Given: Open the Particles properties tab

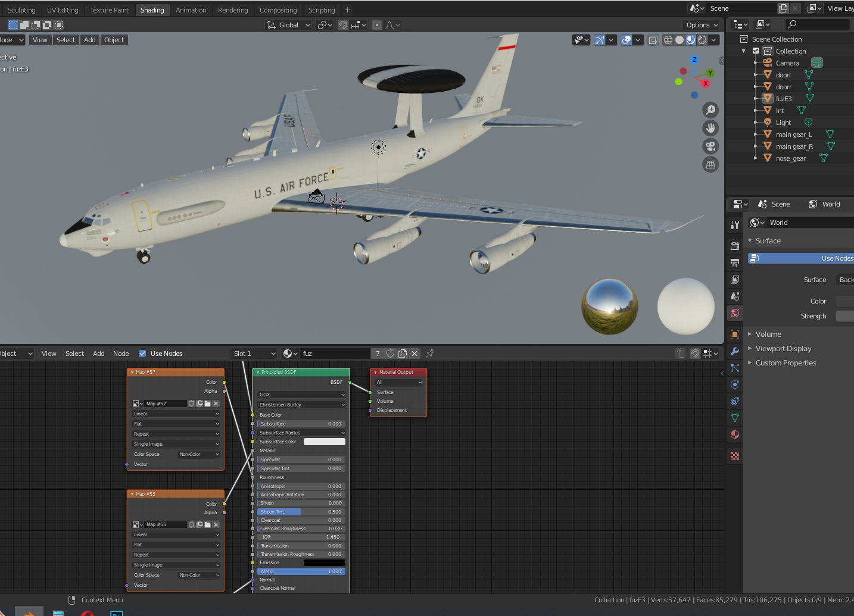Looking at the screenshot, I should 735,368.
